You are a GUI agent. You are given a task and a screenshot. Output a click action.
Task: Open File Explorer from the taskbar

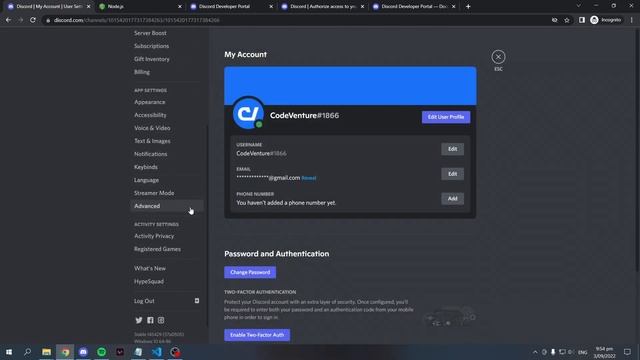point(47,352)
